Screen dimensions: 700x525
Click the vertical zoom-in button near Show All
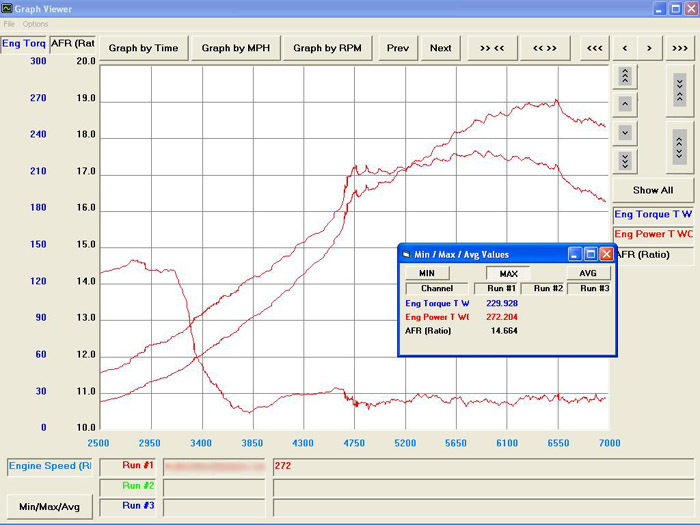(x=679, y=147)
